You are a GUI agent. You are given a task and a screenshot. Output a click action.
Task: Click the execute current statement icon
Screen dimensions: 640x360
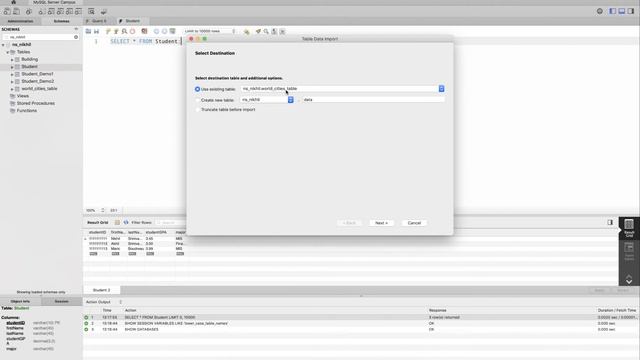(116, 31)
